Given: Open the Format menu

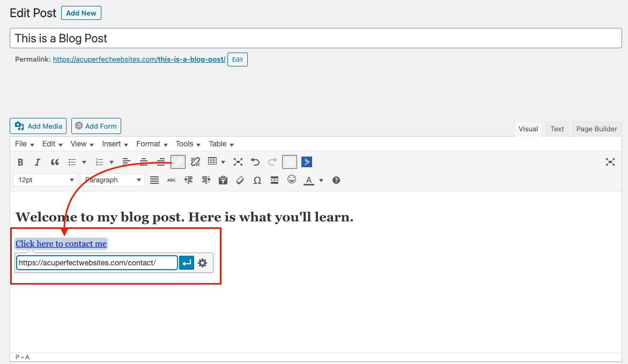Looking at the screenshot, I should click(x=148, y=144).
